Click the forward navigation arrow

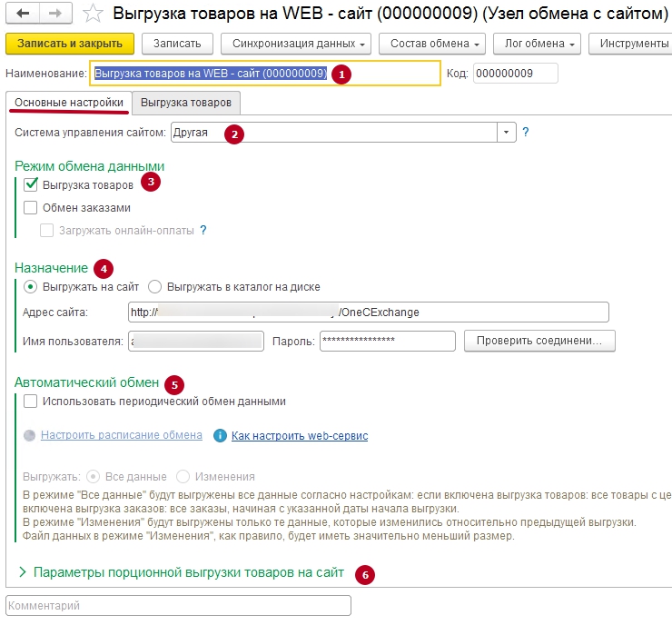[x=54, y=14]
